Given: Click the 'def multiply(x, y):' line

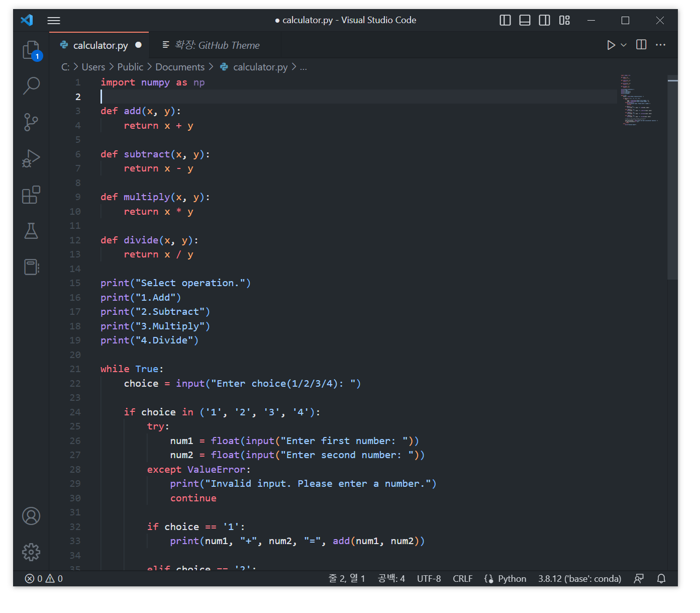Looking at the screenshot, I should [155, 197].
